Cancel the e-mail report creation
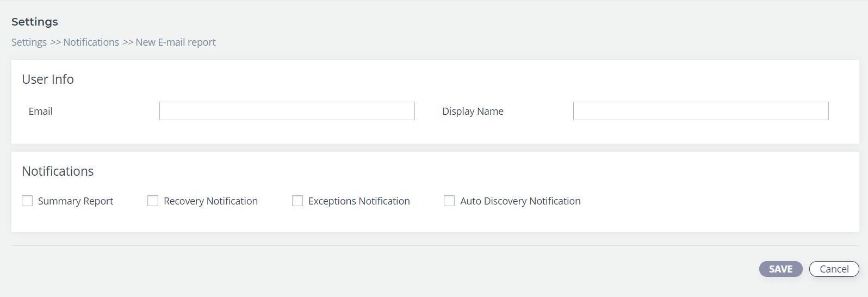The width and height of the screenshot is (868, 297). (834, 269)
